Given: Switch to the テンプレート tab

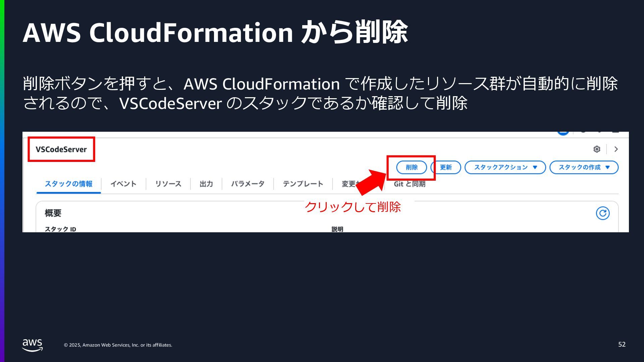Looking at the screenshot, I should (303, 184).
